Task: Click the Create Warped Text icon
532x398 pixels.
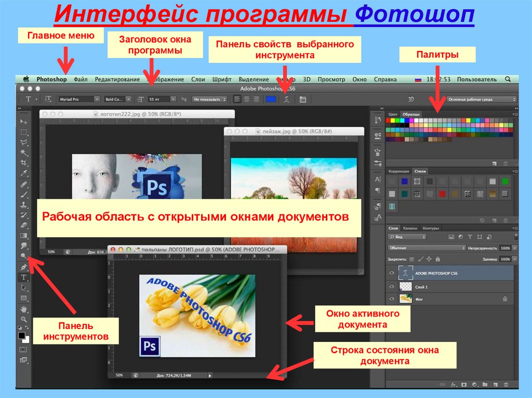Action: 286,99
